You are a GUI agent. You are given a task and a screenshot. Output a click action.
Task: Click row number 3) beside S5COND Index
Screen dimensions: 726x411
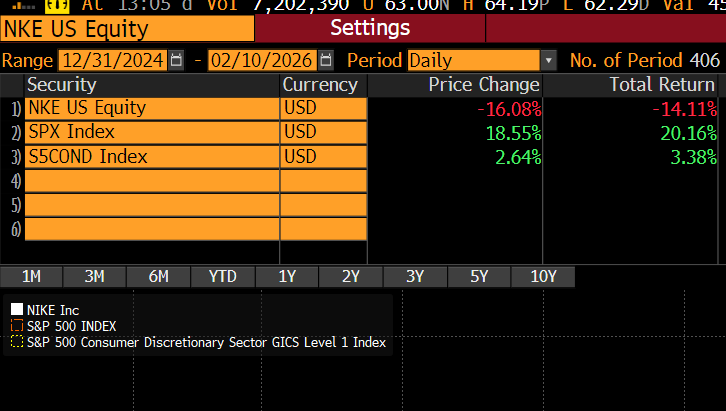16,157
